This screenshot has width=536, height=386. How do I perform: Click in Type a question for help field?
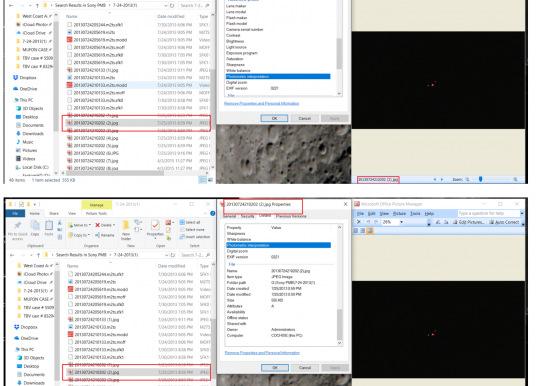[488, 213]
